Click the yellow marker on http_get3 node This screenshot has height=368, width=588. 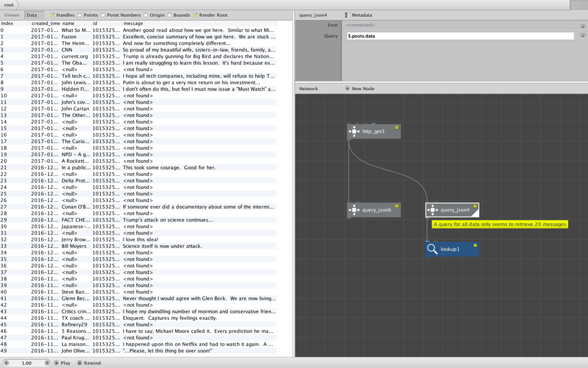tap(397, 128)
